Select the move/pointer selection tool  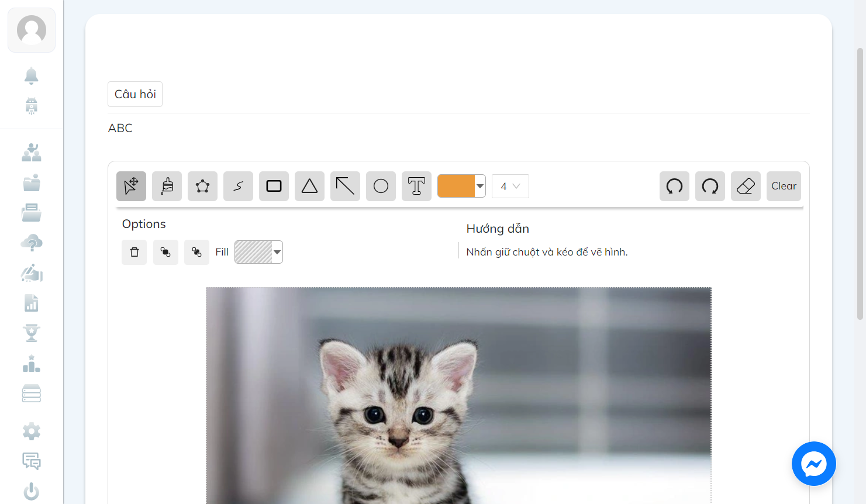pos(131,186)
